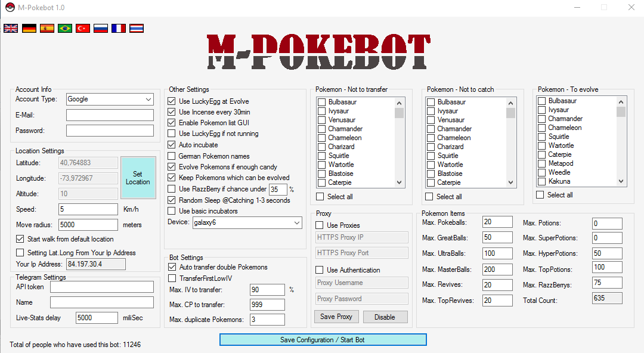
Task: Focus the Max. RazzBerrys field
Action: click(x=607, y=283)
